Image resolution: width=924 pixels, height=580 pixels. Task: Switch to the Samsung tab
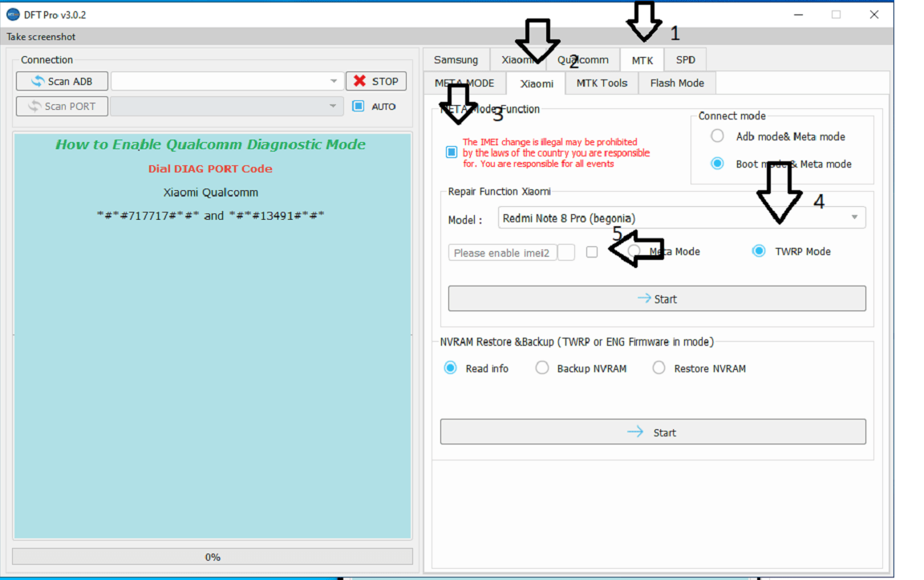tap(456, 59)
